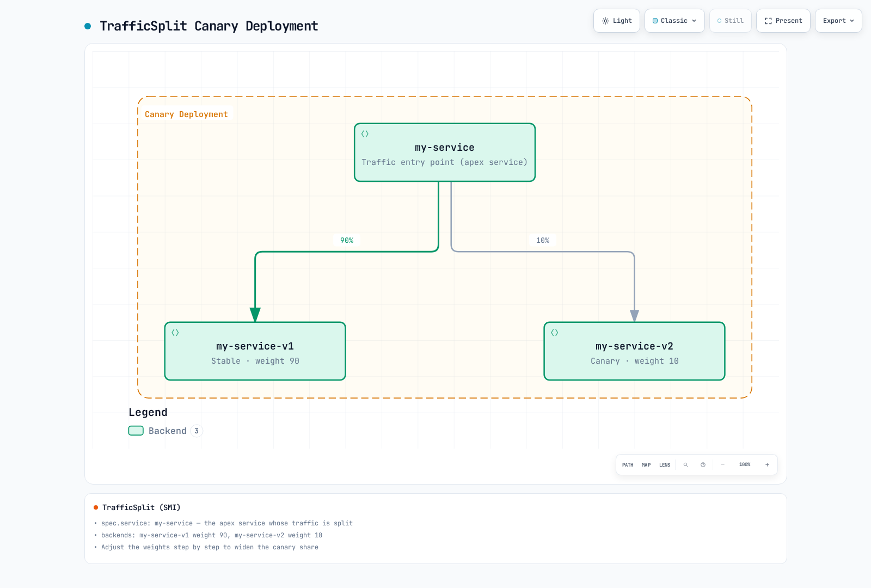871x588 pixels.
Task: Toggle the Light theme button
Action: [617, 21]
